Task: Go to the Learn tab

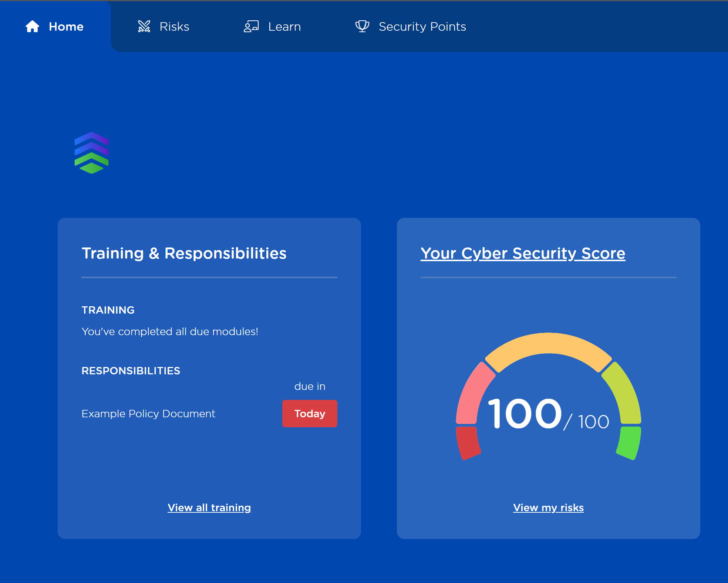Action: tap(272, 27)
